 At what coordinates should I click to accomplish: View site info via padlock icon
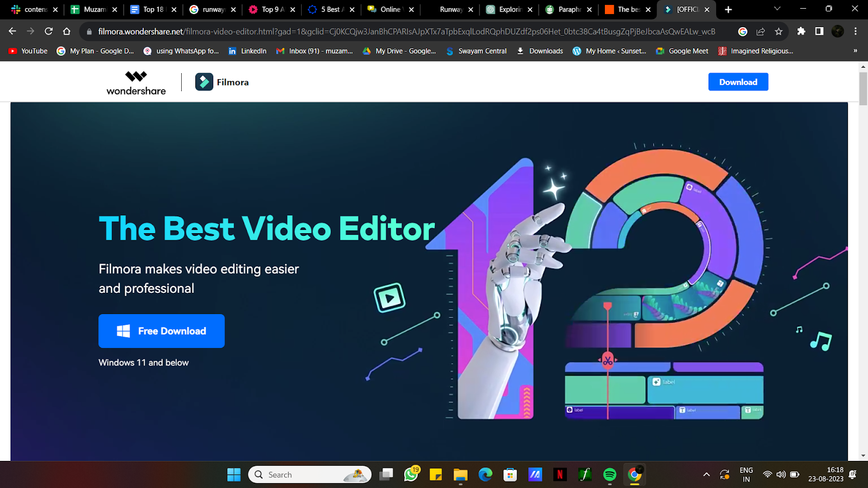pos(89,31)
